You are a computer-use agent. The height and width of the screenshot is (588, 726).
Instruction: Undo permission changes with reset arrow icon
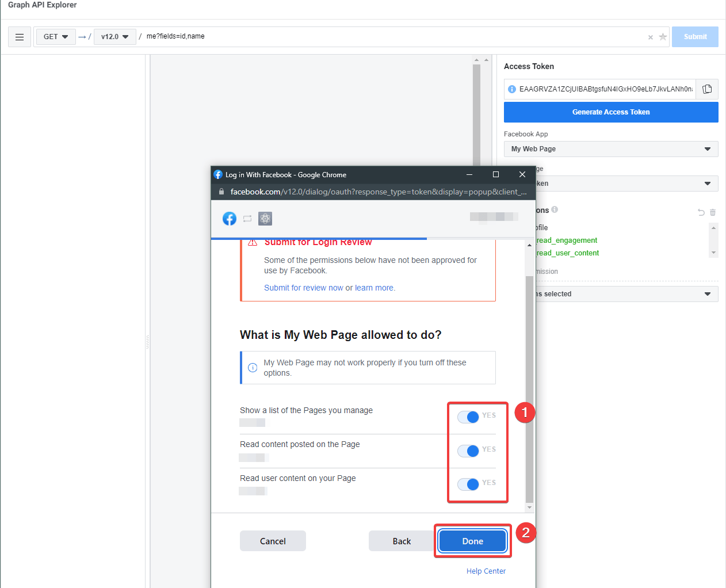pyautogui.click(x=701, y=212)
